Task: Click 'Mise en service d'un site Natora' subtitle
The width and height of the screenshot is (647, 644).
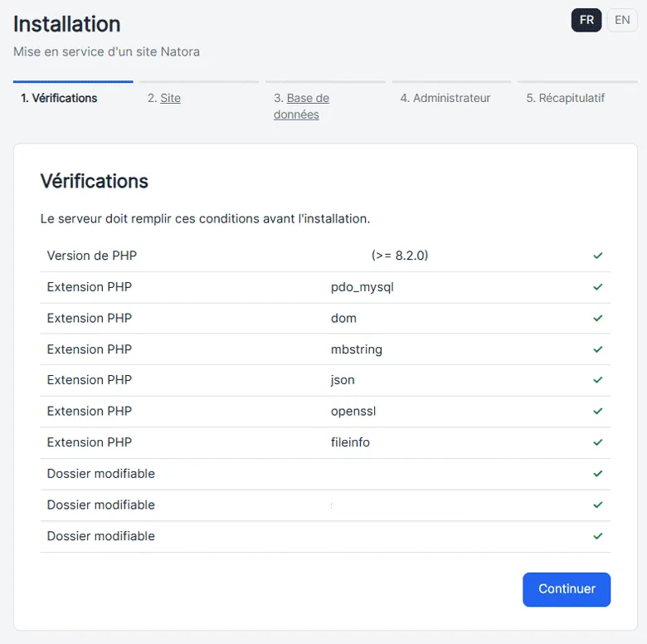Action: [x=106, y=51]
